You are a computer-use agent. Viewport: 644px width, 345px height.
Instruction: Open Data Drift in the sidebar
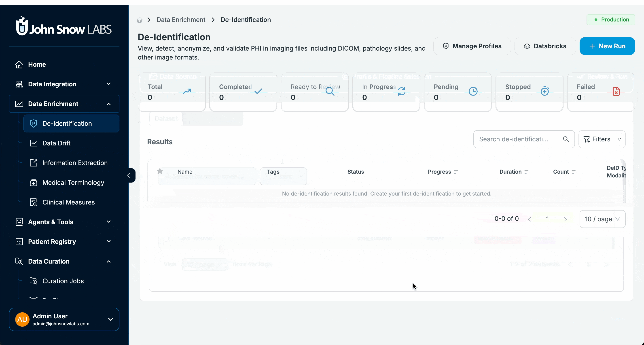(x=71, y=143)
